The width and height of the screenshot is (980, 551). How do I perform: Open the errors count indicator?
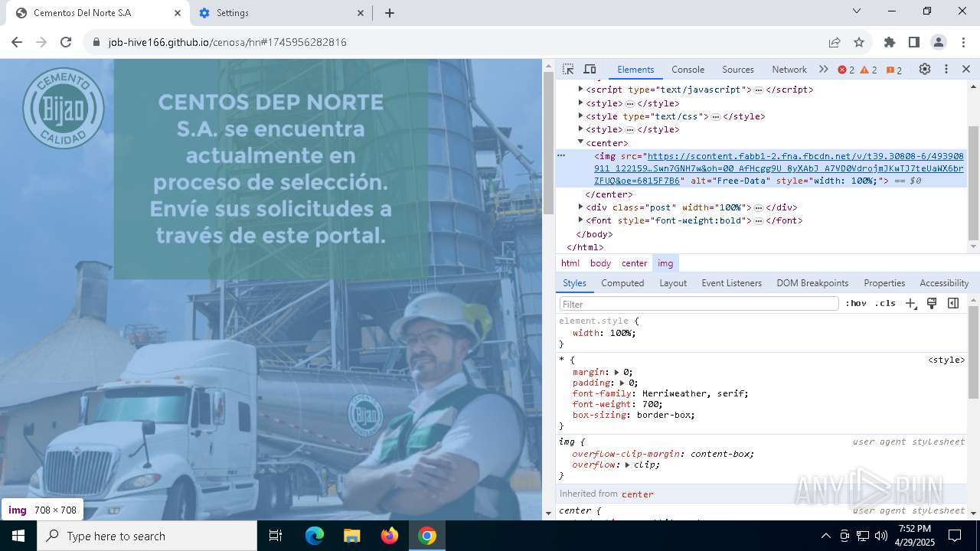(x=846, y=70)
